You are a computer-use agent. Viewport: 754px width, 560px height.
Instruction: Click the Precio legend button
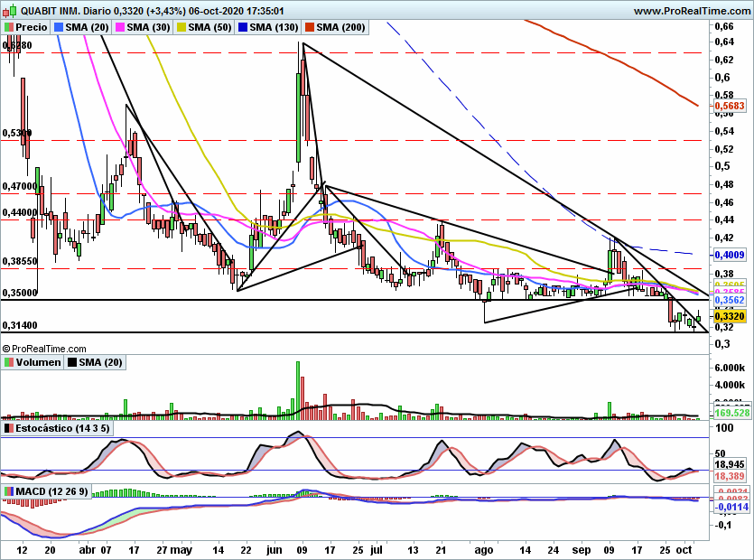(25, 27)
